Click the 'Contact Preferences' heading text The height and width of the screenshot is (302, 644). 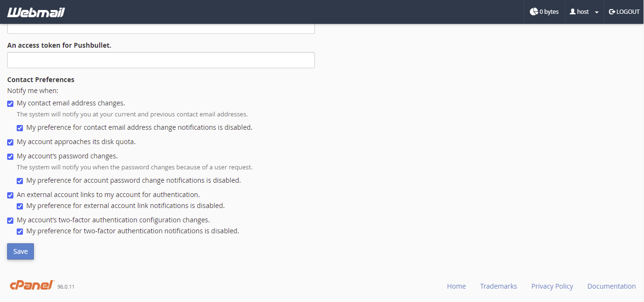pos(41,80)
